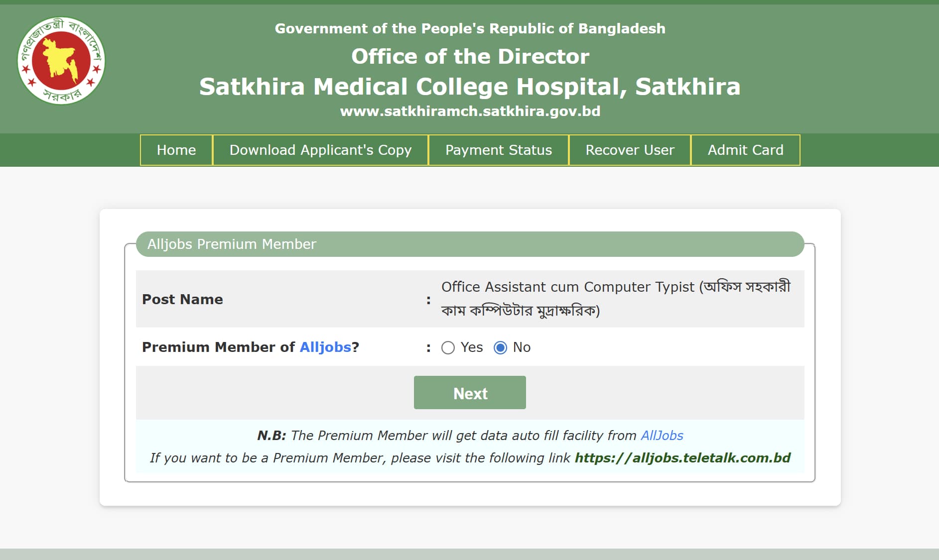Open the Admit Card menu item
This screenshot has width=939, height=560.
point(745,150)
